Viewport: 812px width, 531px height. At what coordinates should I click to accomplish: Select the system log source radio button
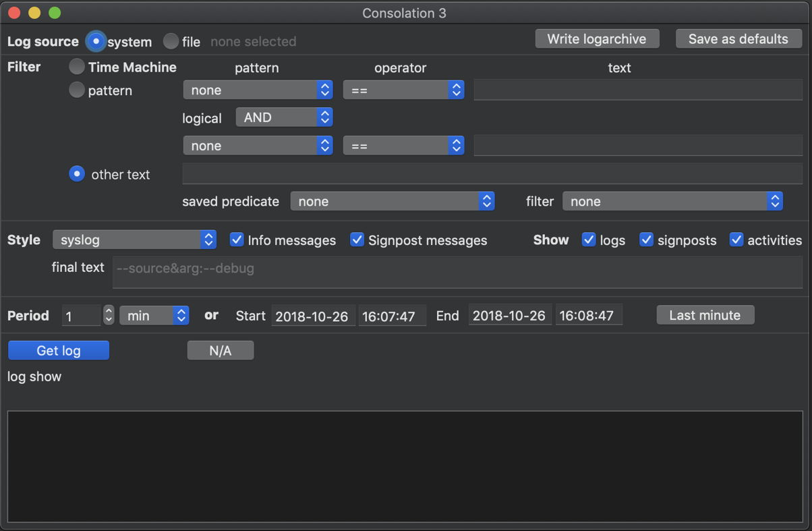[96, 42]
